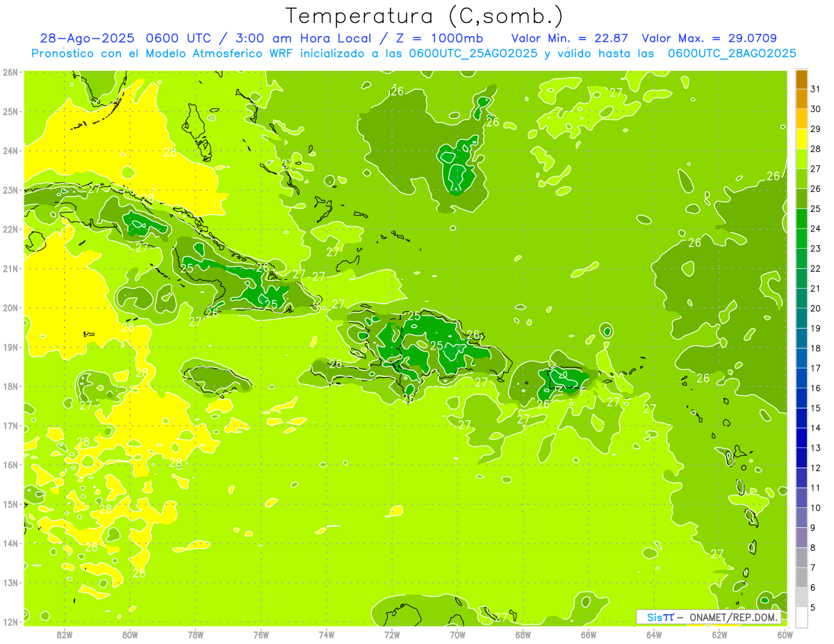
Task: Click the 82W longitude axis label
Action: 64,634
